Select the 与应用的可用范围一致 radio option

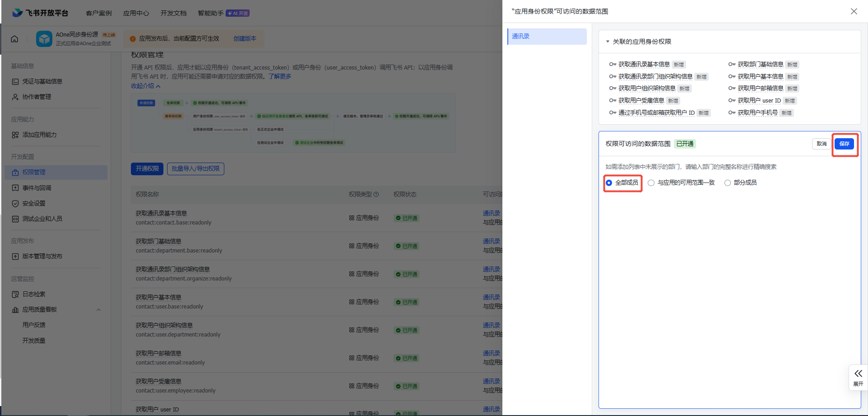click(651, 183)
